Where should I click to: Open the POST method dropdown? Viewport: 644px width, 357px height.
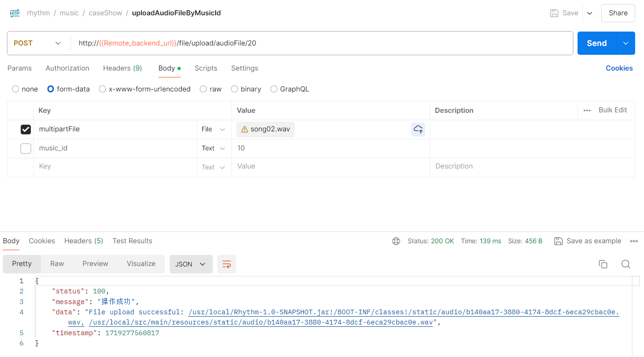coord(38,43)
